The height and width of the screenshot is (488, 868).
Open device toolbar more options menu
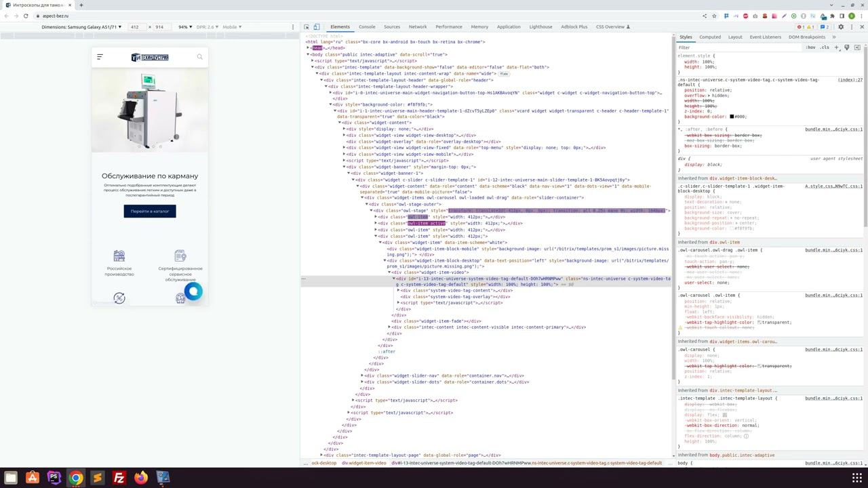click(x=293, y=27)
